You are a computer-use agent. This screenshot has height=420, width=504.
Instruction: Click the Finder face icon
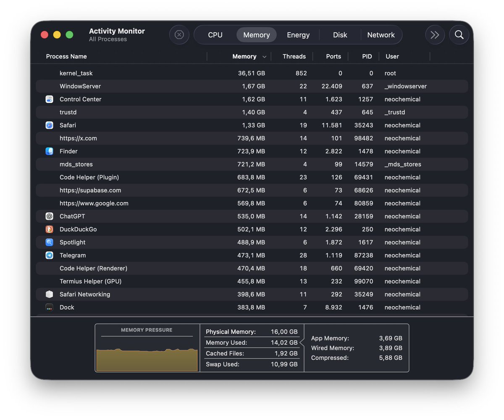pos(49,151)
